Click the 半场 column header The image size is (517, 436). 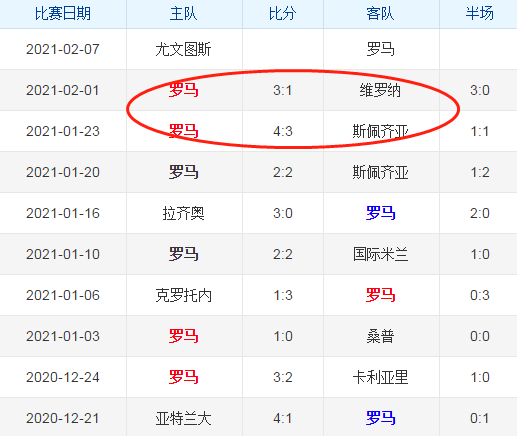point(479,14)
